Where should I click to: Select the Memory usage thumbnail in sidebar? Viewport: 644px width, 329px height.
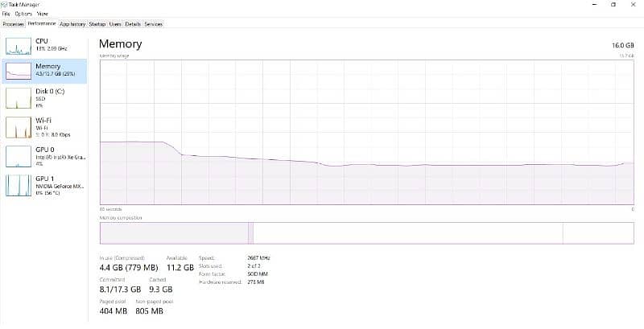point(18,71)
